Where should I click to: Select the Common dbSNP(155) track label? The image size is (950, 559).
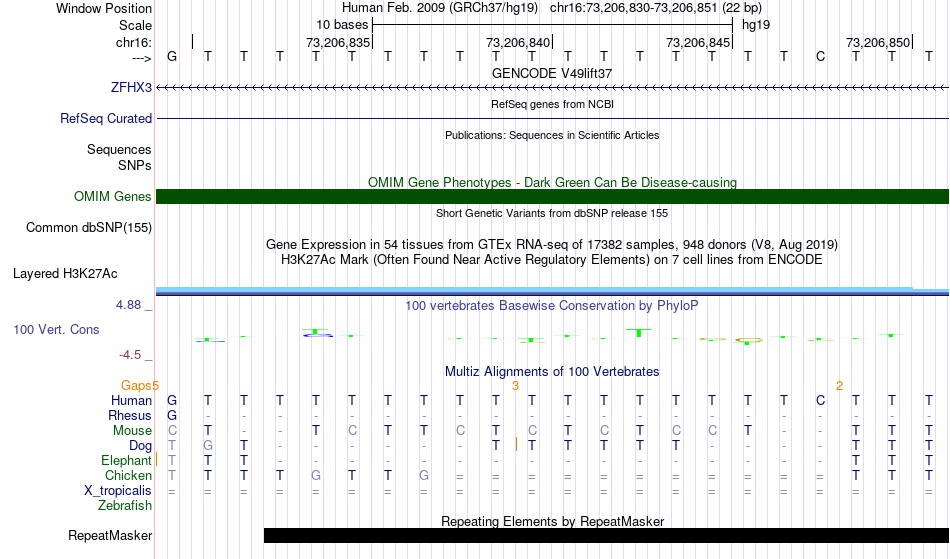[x=88, y=227]
